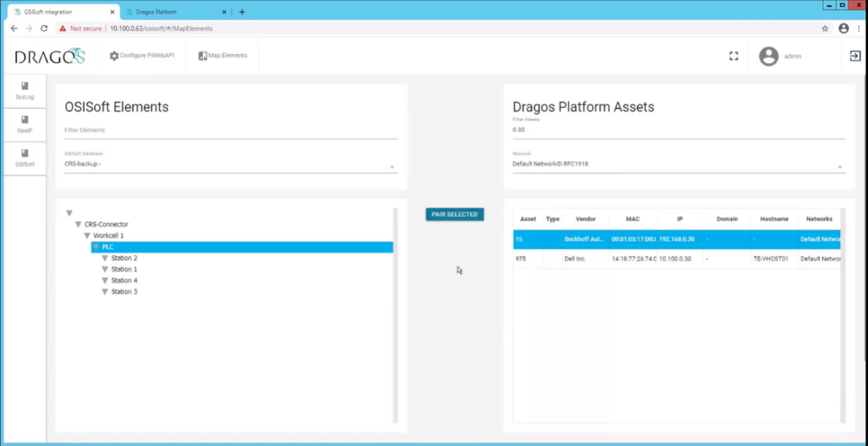Open SysLog from the sidebar
Viewport: 868px width, 446px height.
click(x=24, y=91)
